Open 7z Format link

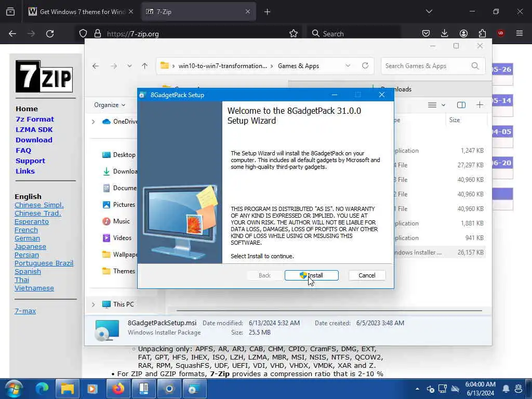(x=35, y=119)
